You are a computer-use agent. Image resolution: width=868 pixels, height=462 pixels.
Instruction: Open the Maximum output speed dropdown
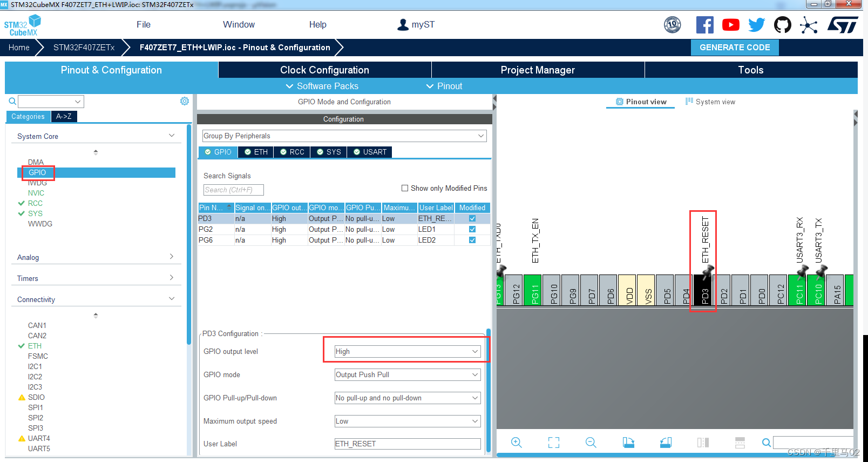click(x=408, y=421)
